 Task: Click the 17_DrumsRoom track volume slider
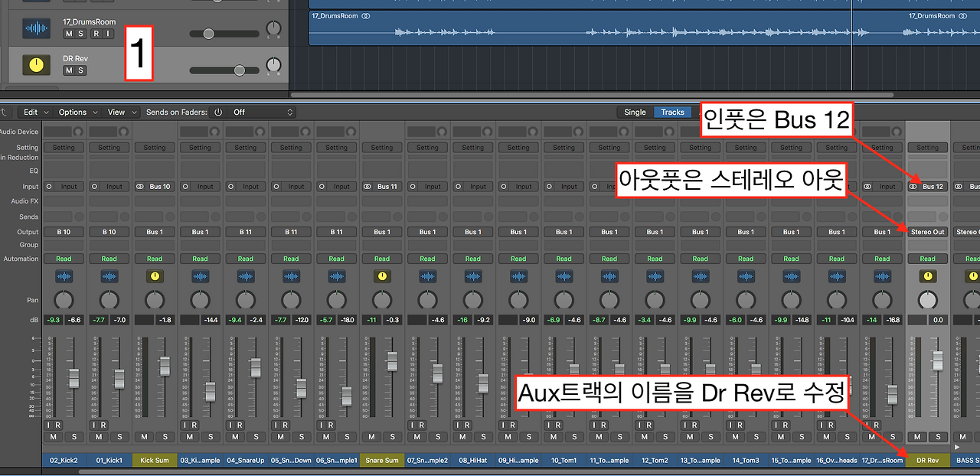(x=224, y=34)
